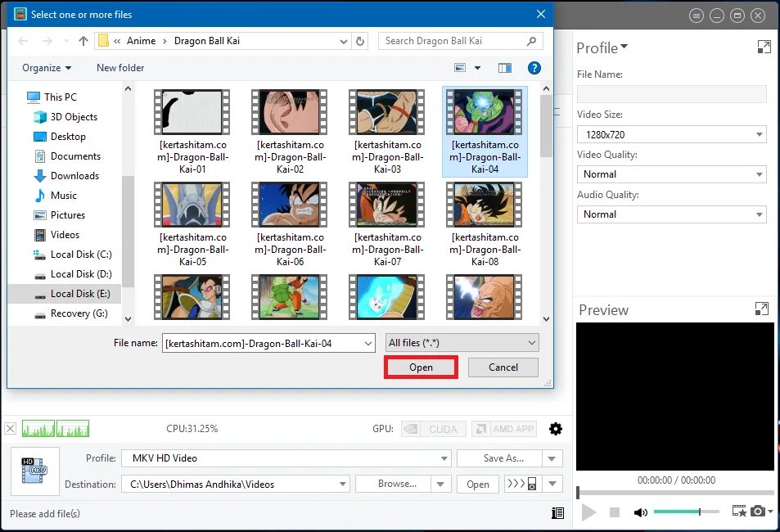The width and height of the screenshot is (780, 532).
Task: Open 3D Objects folder
Action: pyautogui.click(x=65, y=117)
